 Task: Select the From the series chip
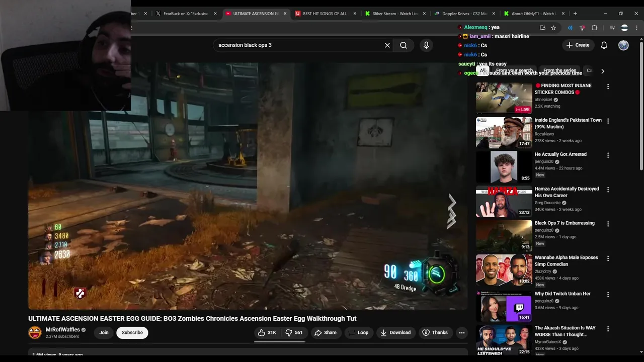[x=559, y=71]
